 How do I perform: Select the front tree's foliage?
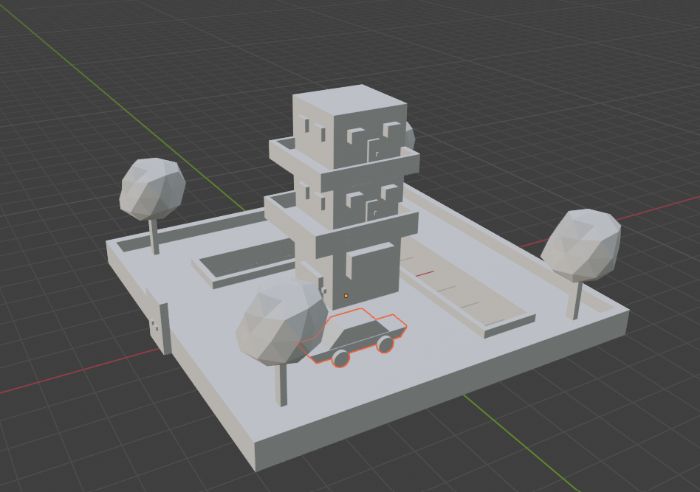click(x=280, y=324)
